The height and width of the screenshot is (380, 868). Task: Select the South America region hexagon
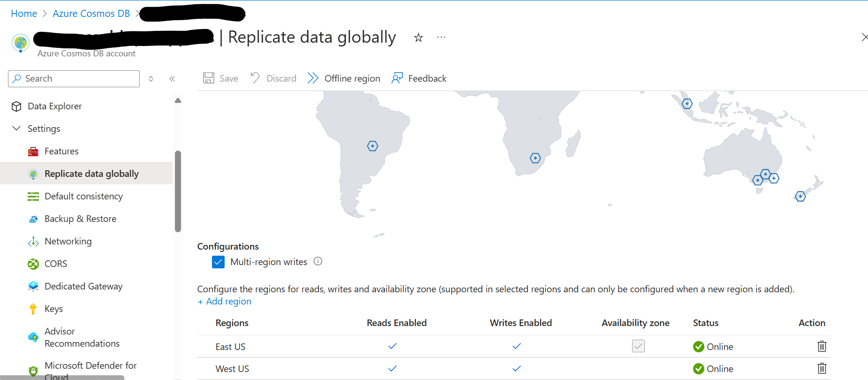[x=372, y=146]
